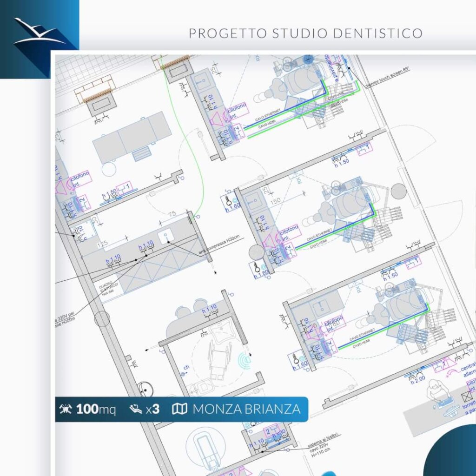Image resolution: width=476 pixels, height=476 pixels.
Task: Click the PROGETTO STUDIO DENTISTICO title
Action: click(305, 33)
